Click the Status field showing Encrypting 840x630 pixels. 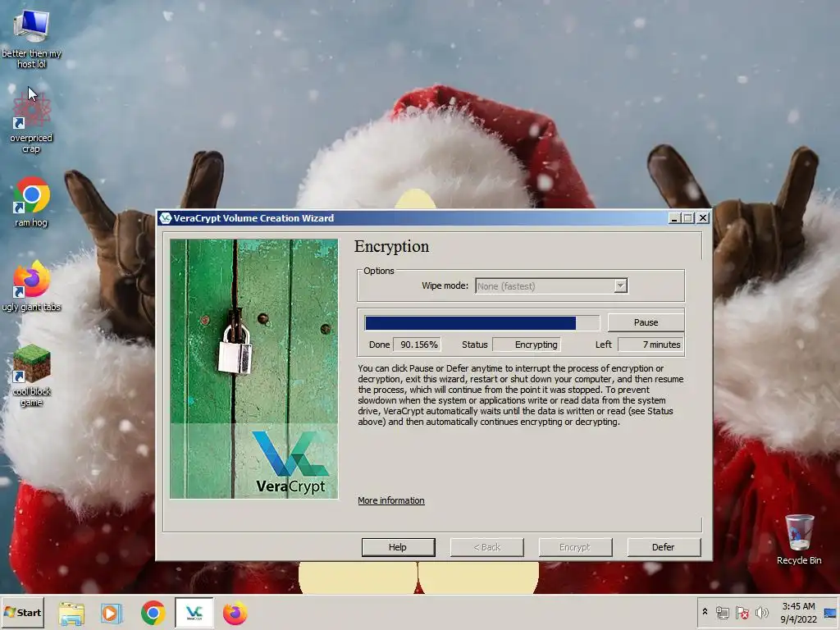tap(527, 345)
